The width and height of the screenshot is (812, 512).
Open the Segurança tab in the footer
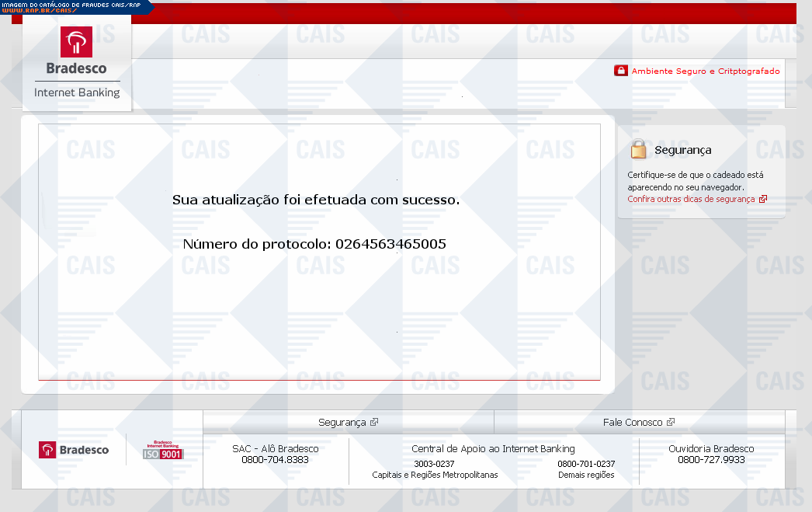[342, 422]
